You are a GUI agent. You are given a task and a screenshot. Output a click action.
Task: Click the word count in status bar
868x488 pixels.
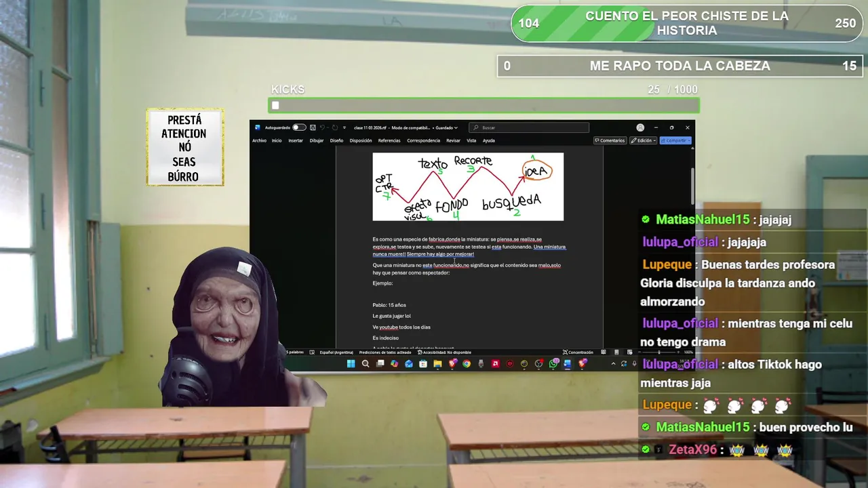click(294, 352)
